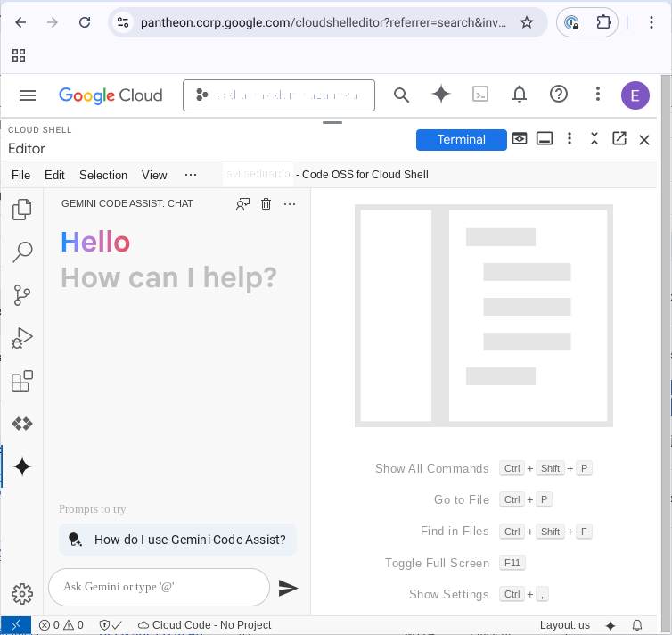672x635 pixels.
Task: Open the Selection menu
Action: point(103,175)
